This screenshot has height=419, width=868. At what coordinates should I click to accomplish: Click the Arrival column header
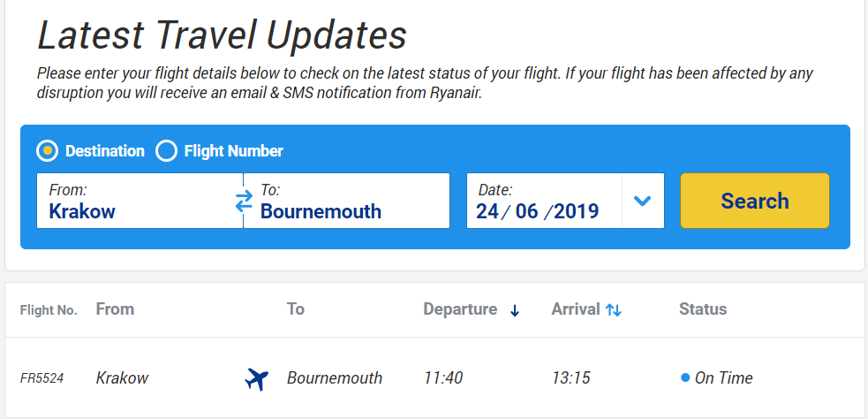(576, 309)
